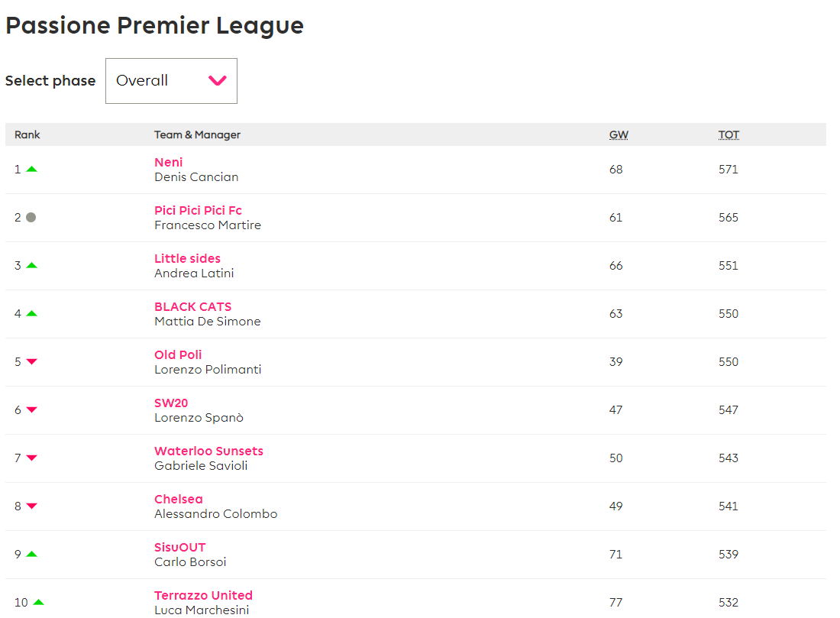Open the Pici Pici Pici Fc team
Screen dimensions: 840x618
point(198,210)
